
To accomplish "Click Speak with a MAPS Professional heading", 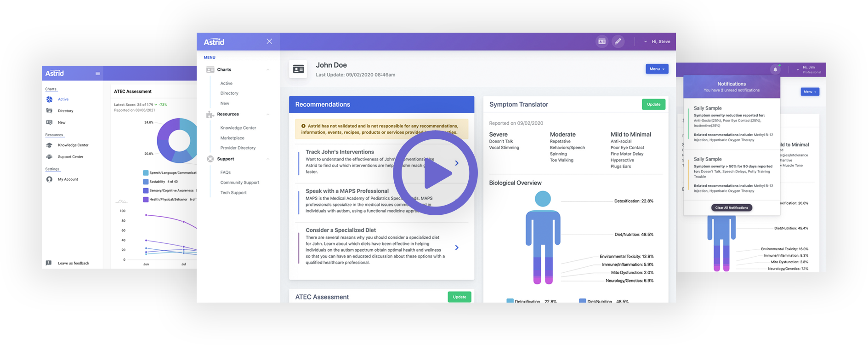I will 347,191.
